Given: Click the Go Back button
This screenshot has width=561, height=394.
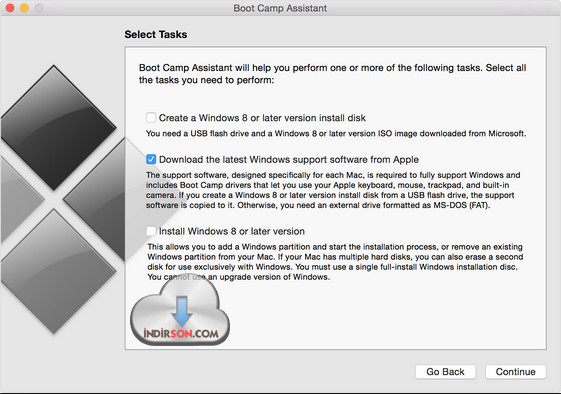Looking at the screenshot, I should click(445, 372).
